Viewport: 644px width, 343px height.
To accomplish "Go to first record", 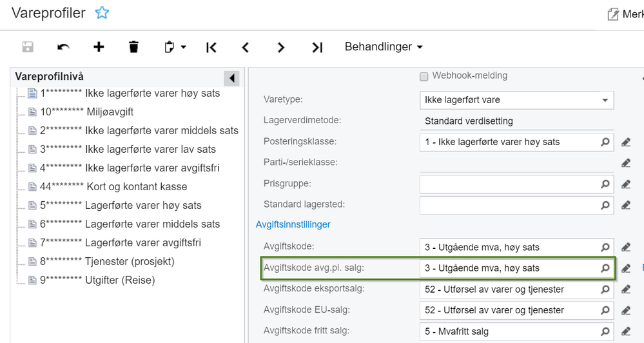I will (x=211, y=47).
